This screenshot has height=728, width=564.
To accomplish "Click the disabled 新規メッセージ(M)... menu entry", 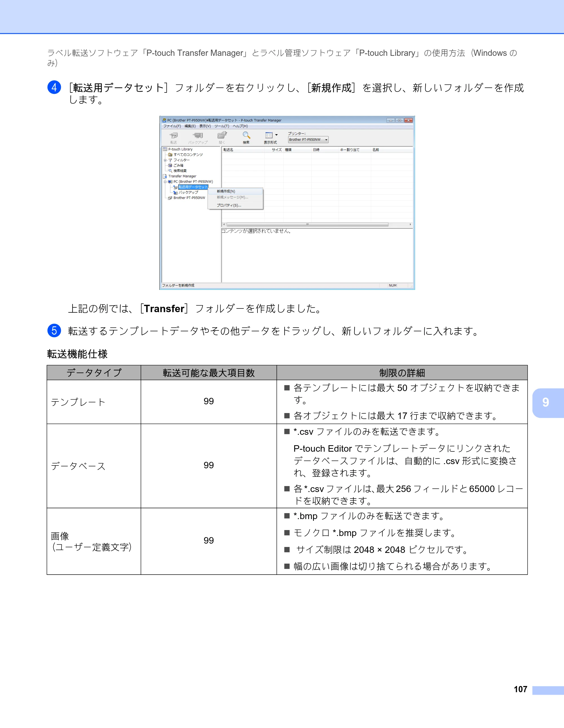I will coord(235,197).
